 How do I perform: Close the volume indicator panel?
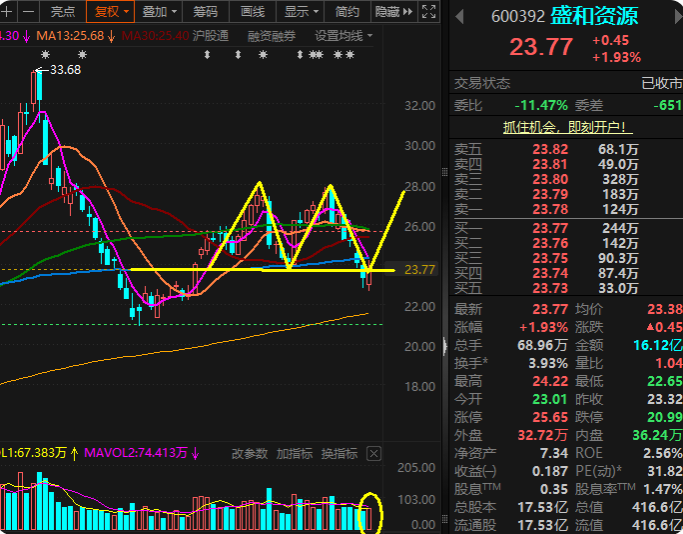[374, 454]
